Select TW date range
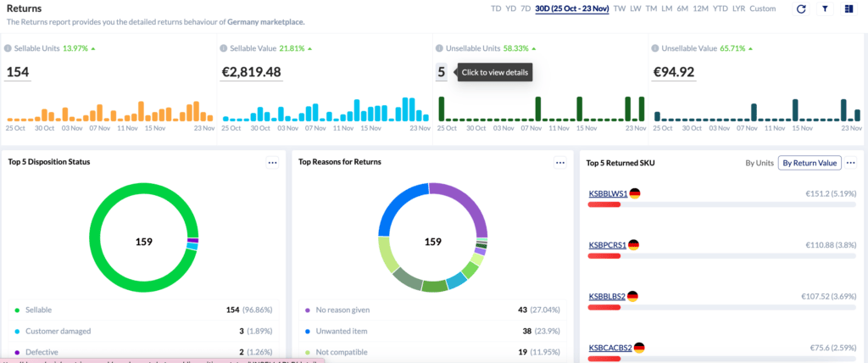 (x=620, y=8)
